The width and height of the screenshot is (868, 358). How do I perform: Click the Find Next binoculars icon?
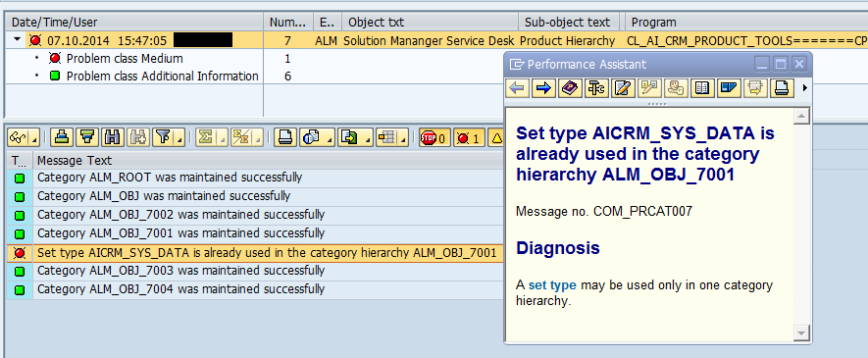pyautogui.click(x=137, y=136)
